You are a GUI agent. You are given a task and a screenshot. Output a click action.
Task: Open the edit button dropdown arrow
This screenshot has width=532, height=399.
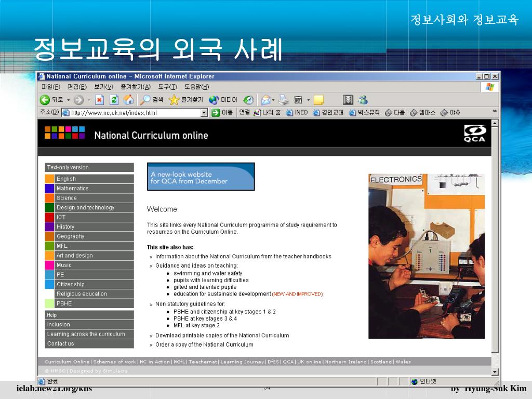[x=309, y=100]
